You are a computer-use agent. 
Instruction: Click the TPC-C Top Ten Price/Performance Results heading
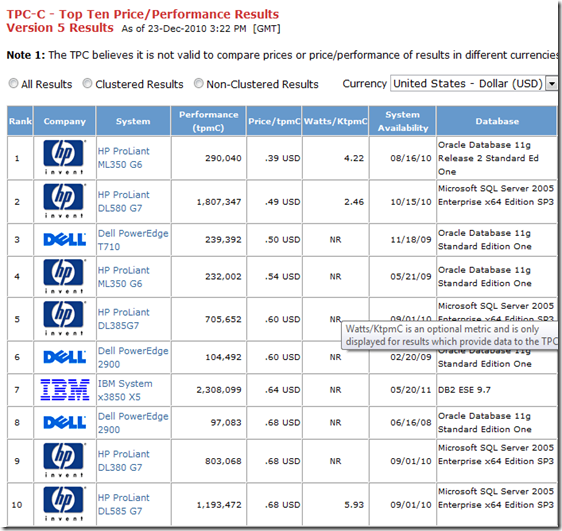click(x=143, y=14)
